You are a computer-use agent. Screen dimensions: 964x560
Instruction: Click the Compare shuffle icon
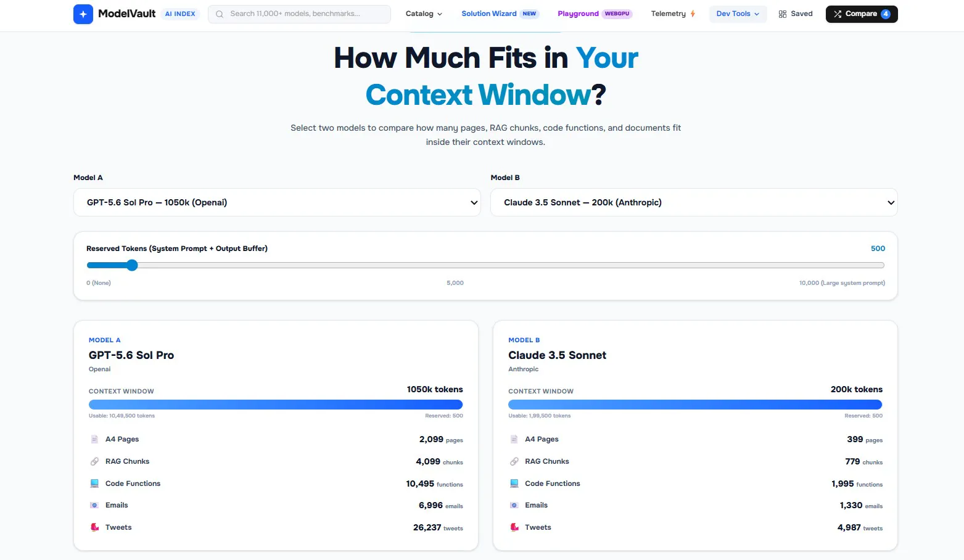(x=838, y=14)
